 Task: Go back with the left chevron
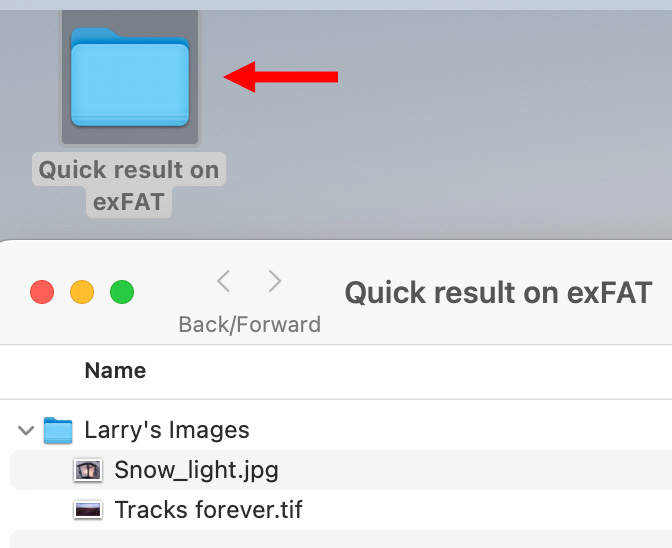coord(224,282)
